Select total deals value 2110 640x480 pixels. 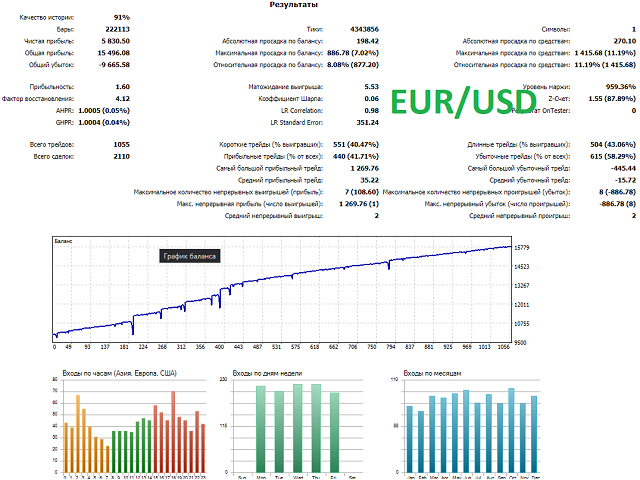coord(122,157)
